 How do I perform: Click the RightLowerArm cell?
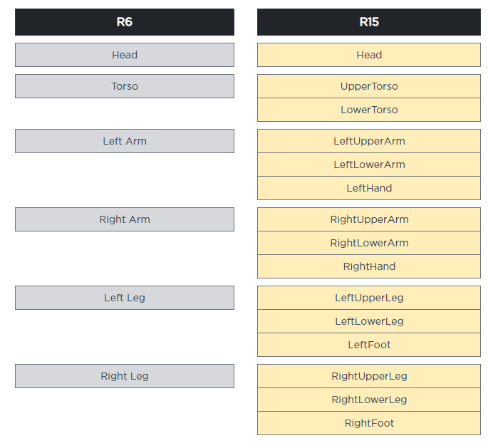369,243
